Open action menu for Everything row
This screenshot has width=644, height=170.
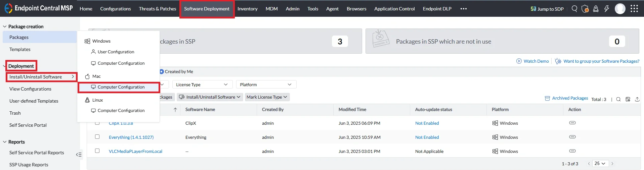(x=572, y=137)
